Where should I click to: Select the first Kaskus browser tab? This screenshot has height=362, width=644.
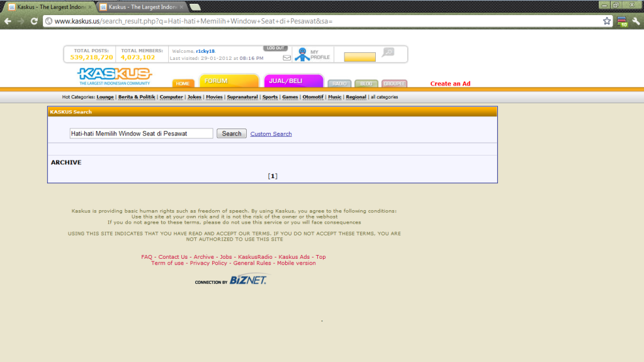coord(50,7)
